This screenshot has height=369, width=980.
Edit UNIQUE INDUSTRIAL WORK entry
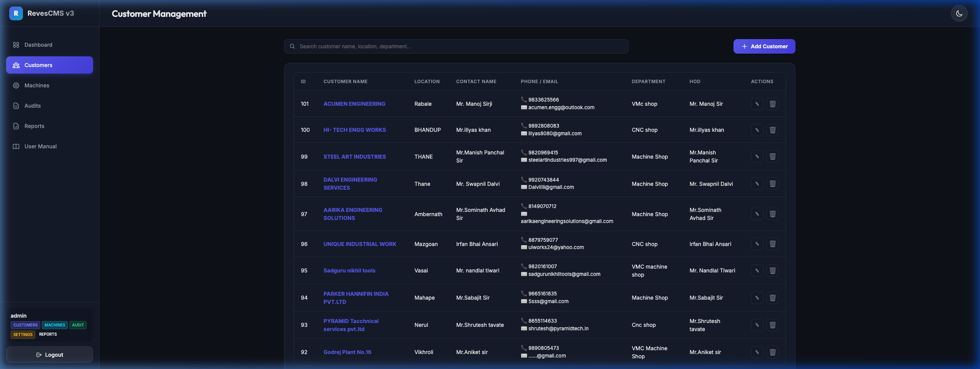pyautogui.click(x=757, y=244)
